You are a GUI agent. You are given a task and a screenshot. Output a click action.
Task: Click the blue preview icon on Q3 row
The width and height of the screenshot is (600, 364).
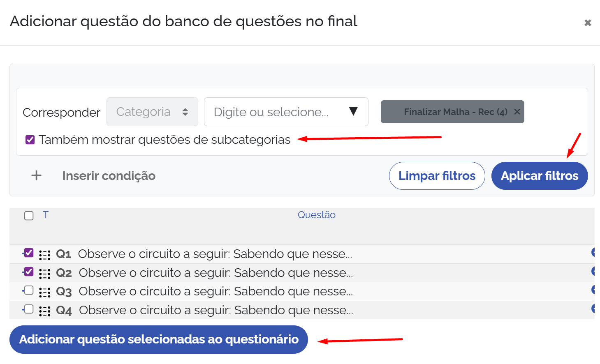595,290
